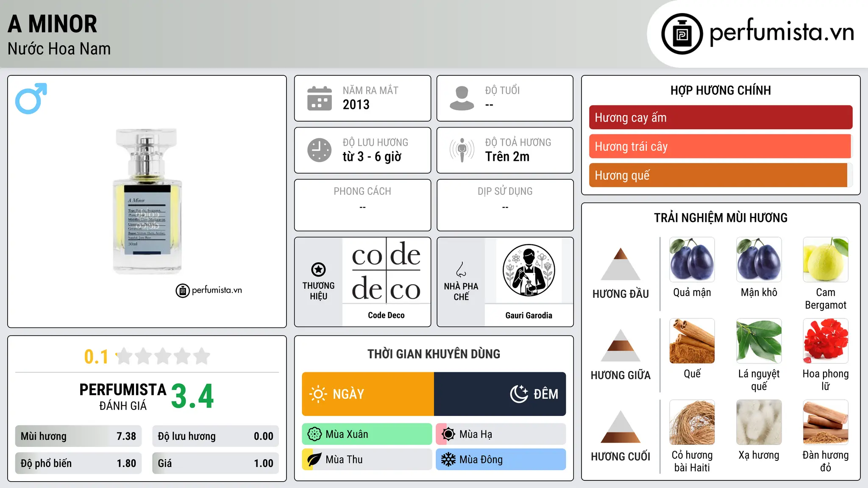Select the Hoa phong lữ note image
The height and width of the screenshot is (488, 868).
826,341
